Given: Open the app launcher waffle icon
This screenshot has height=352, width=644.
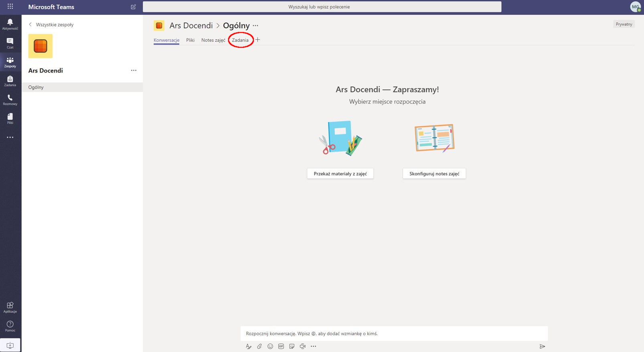Looking at the screenshot, I should point(10,6).
